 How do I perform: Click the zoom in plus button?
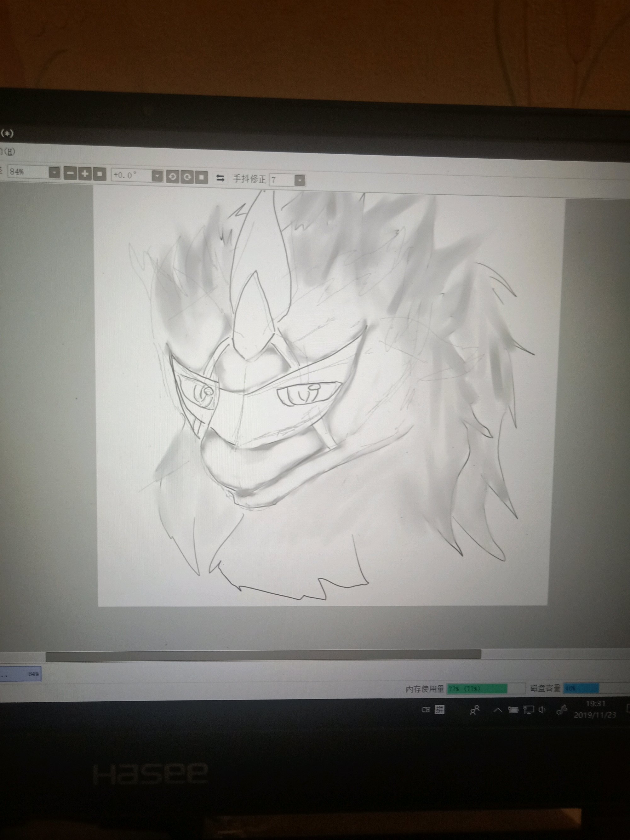85,174
